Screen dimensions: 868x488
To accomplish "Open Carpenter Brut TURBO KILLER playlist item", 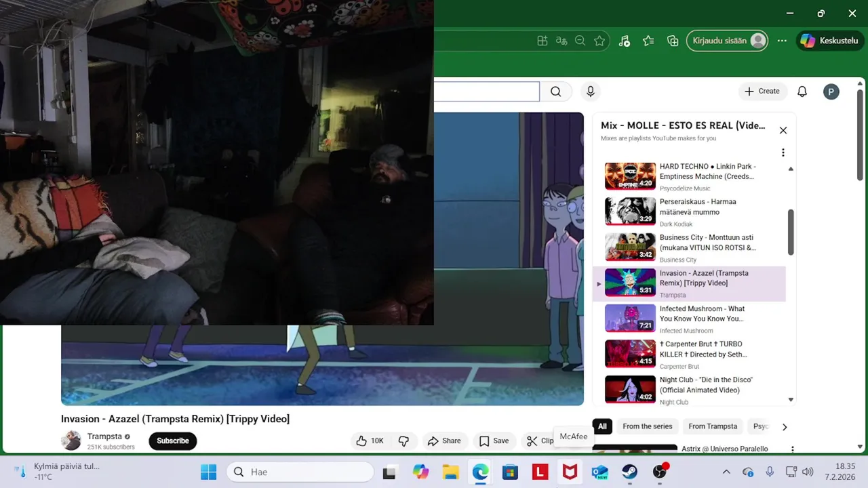I will coord(690,354).
